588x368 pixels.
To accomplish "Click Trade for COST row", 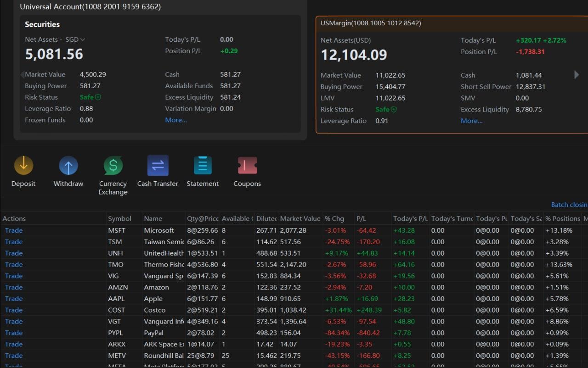I will click(x=14, y=310).
